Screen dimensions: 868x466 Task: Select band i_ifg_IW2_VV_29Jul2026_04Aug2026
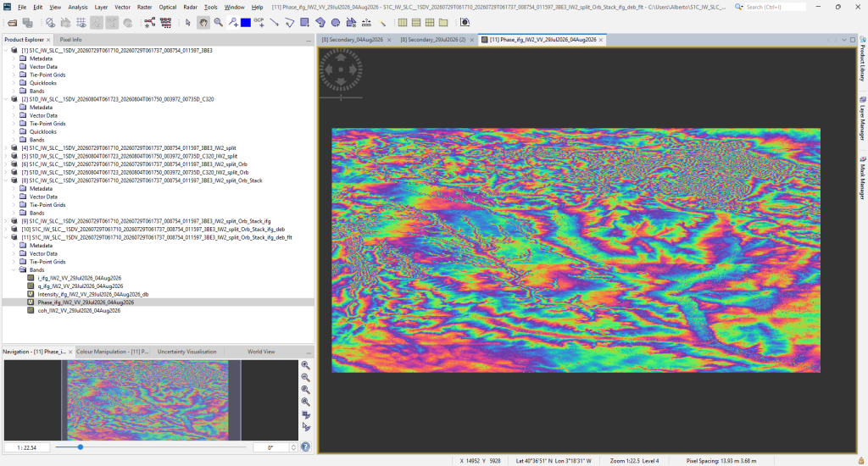(79, 278)
